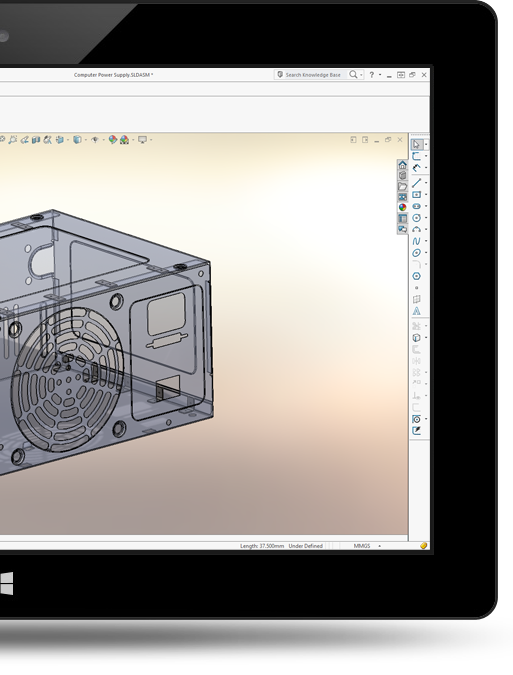513x675 pixels.
Task: Open File Explorer folder tab in task pane
Action: [x=402, y=186]
